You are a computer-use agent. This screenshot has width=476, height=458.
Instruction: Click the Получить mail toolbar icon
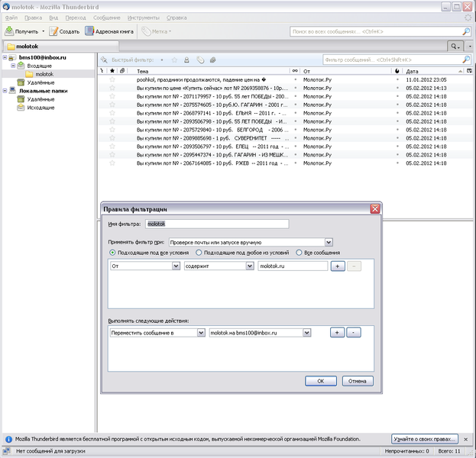click(9, 31)
